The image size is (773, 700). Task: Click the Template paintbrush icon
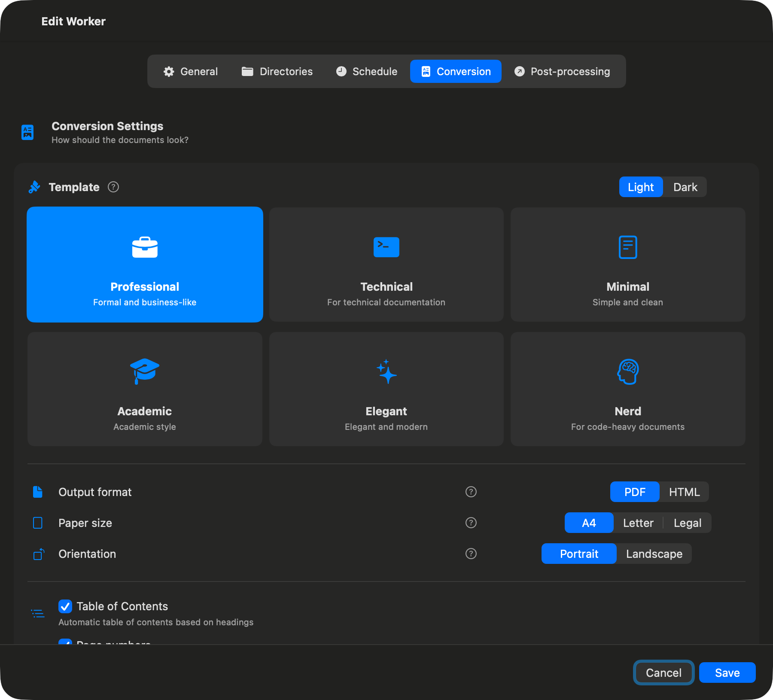34,187
